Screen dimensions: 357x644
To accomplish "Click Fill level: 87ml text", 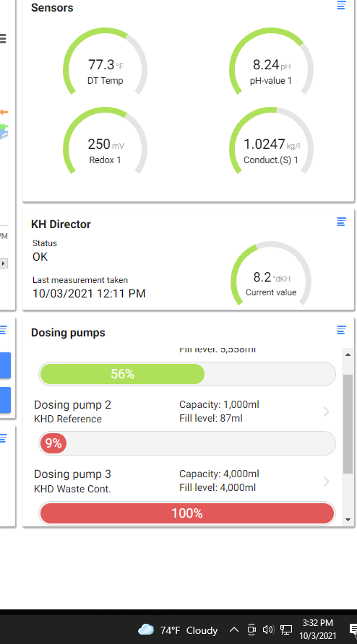I will pyautogui.click(x=211, y=419).
